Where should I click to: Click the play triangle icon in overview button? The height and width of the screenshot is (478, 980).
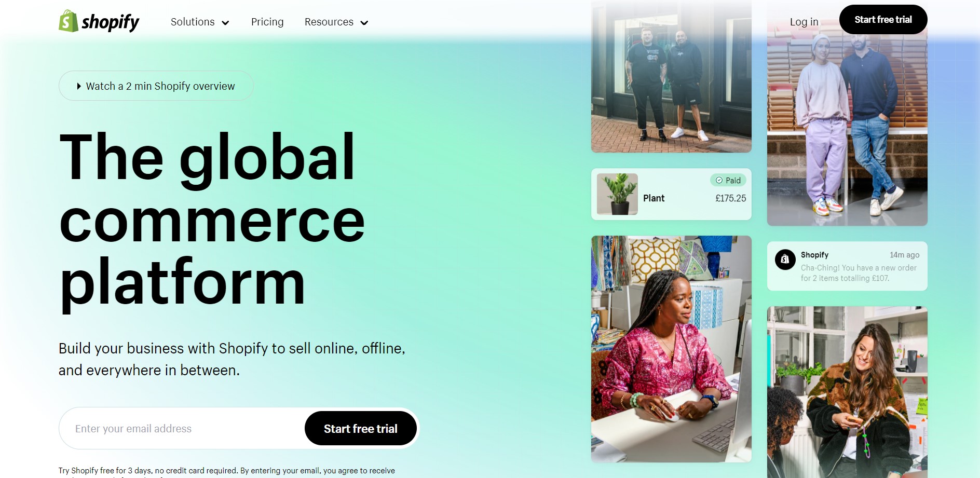[x=79, y=86]
